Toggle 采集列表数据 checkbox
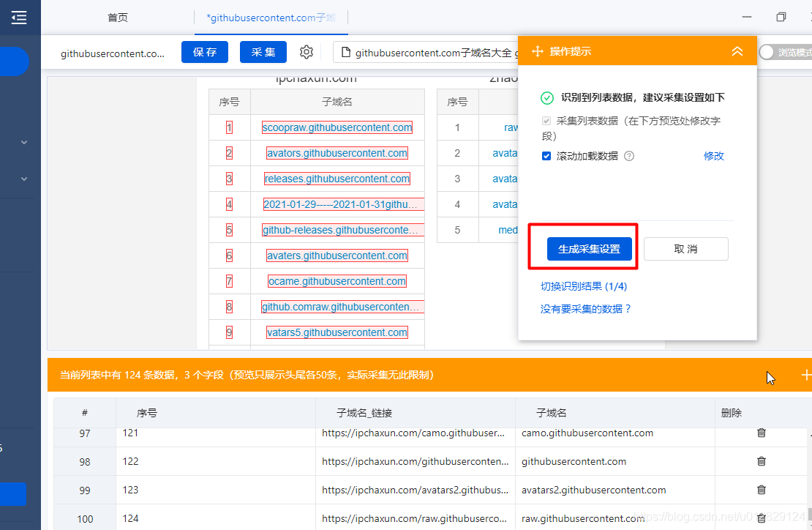 tap(546, 121)
